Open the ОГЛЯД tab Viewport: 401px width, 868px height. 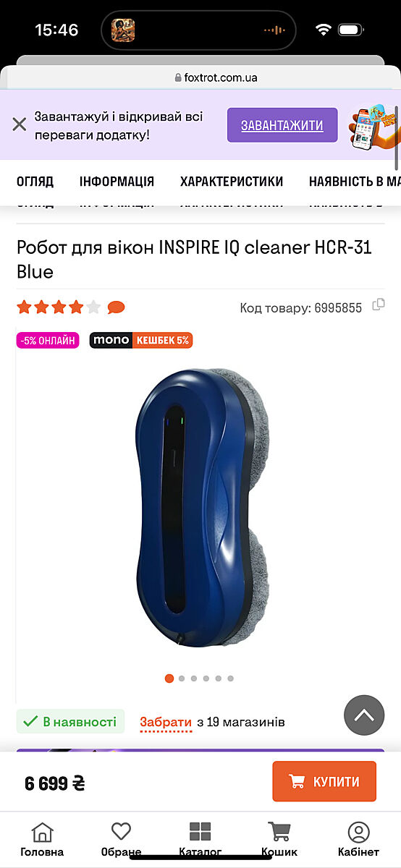[35, 182]
